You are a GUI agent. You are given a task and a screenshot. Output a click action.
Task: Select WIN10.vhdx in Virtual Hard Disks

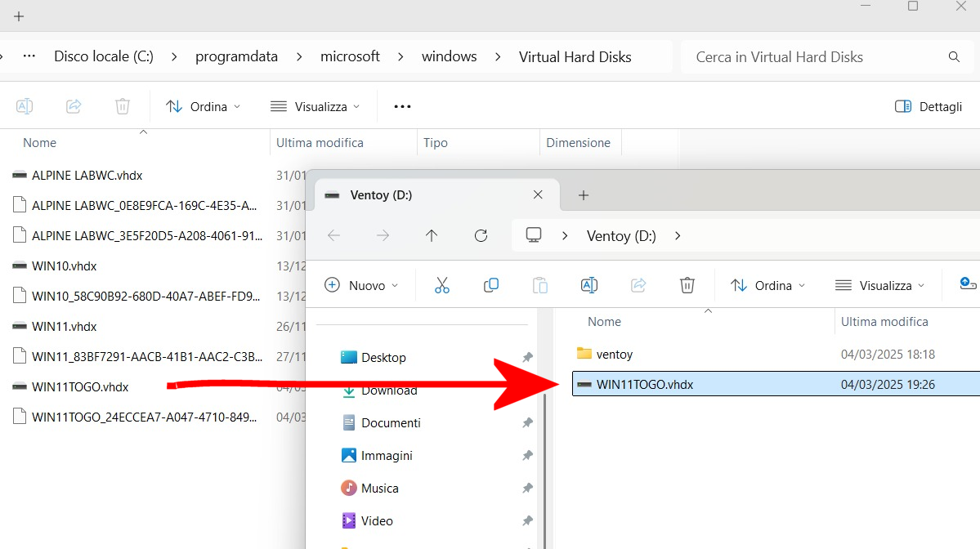64,266
